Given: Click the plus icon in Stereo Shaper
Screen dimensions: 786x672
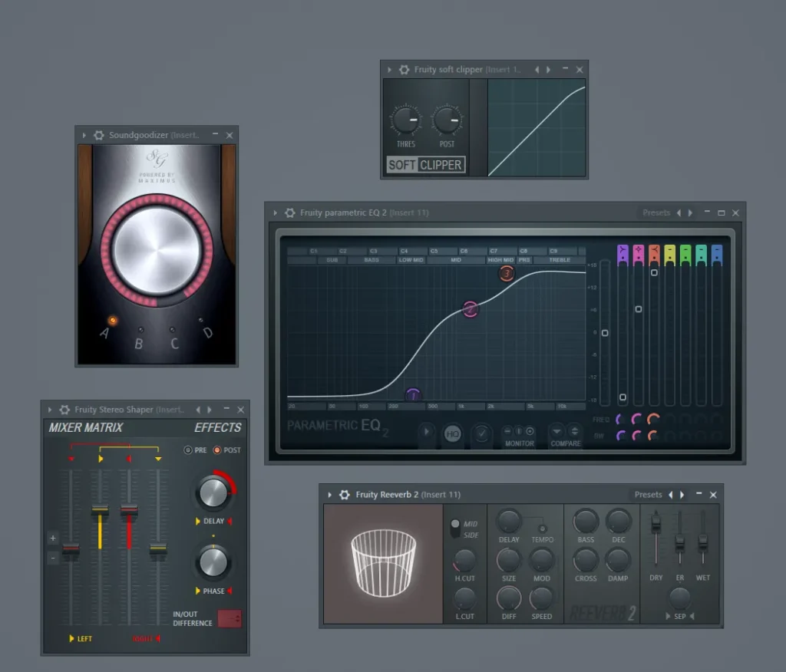Looking at the screenshot, I should coord(53,539).
